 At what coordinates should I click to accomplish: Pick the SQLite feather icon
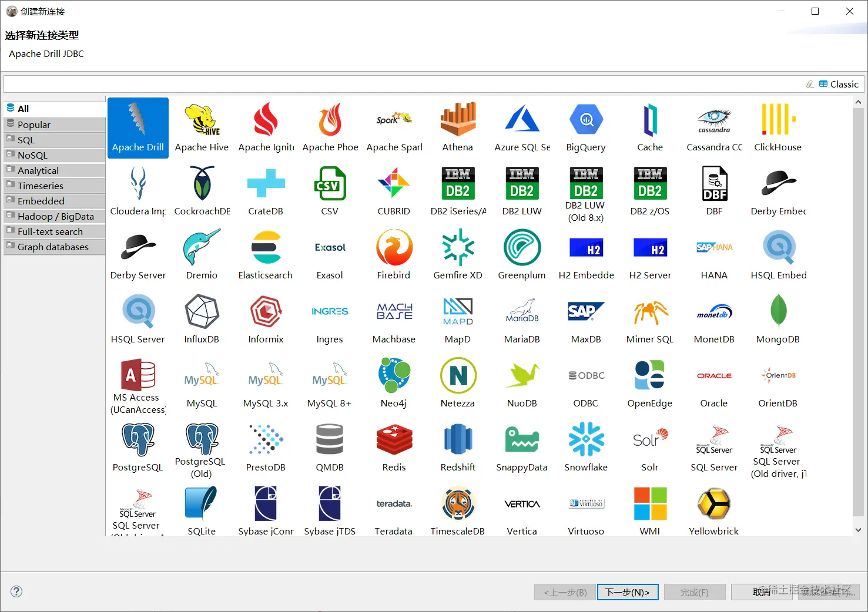pos(202,503)
